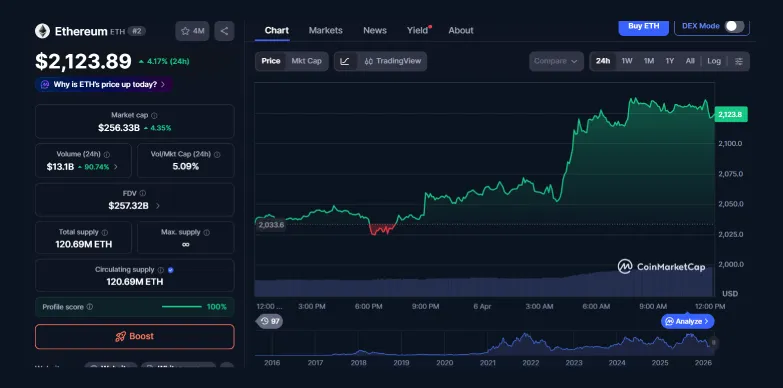The height and width of the screenshot is (388, 783).
Task: Click the verified checkmark badge for circulating supply
Action: pyautogui.click(x=171, y=270)
